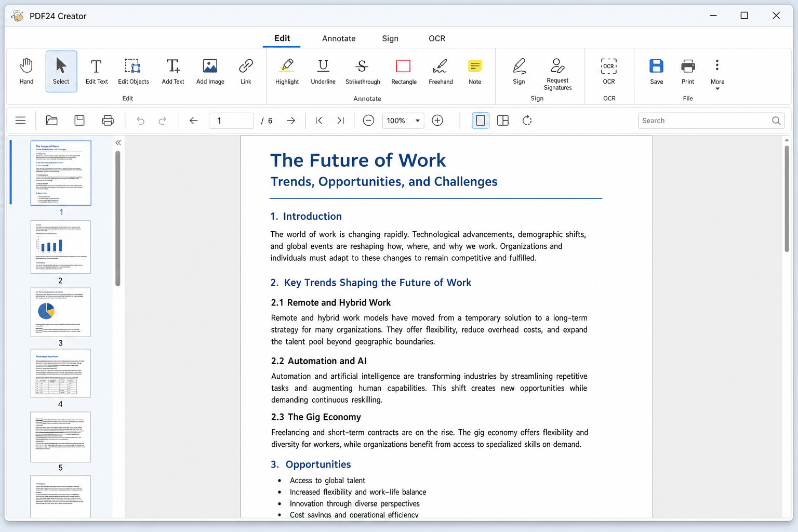The width and height of the screenshot is (798, 532).
Task: Click the thumbnail panel scrollbar
Action: (x=118, y=218)
